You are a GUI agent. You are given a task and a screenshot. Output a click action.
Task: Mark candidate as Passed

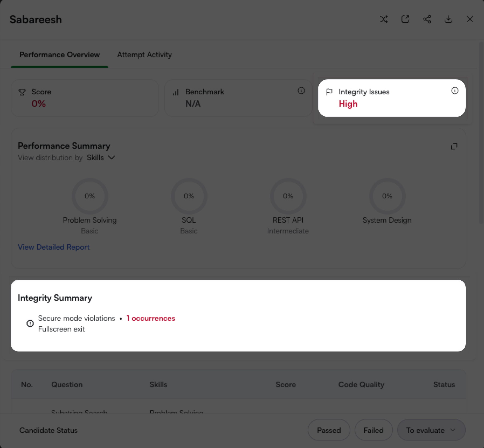[x=329, y=430]
